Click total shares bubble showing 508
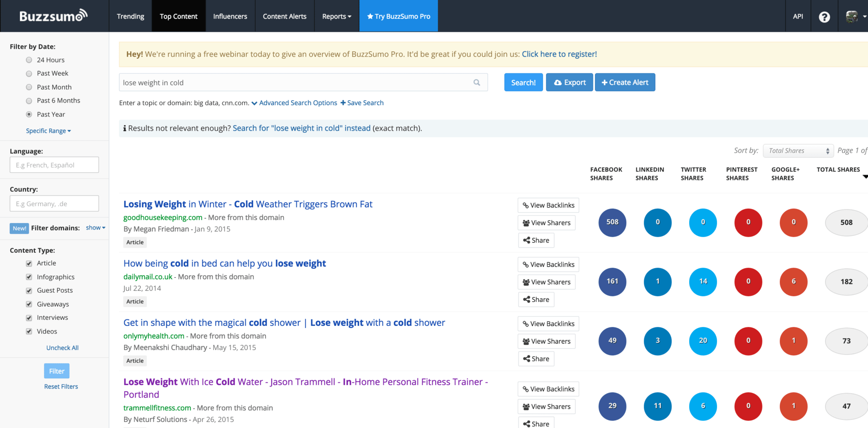 (846, 223)
